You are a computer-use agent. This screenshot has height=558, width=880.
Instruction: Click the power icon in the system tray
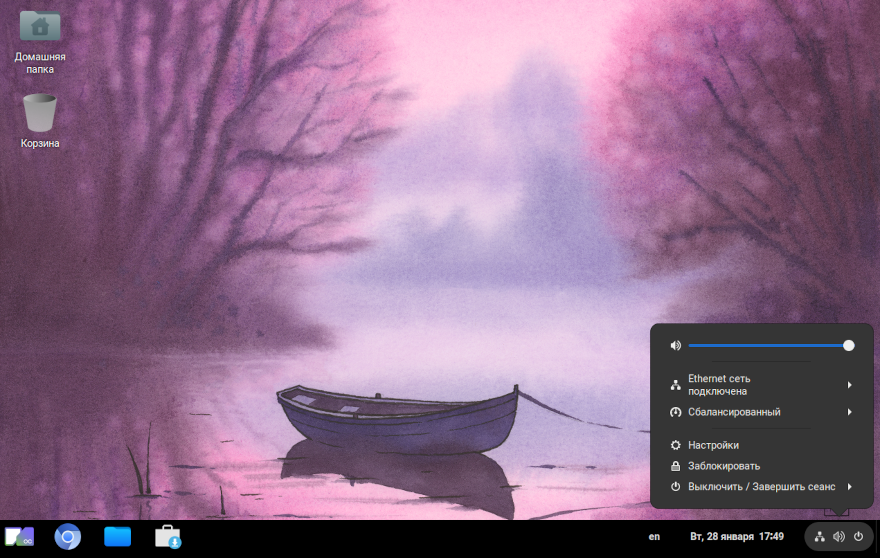click(858, 537)
